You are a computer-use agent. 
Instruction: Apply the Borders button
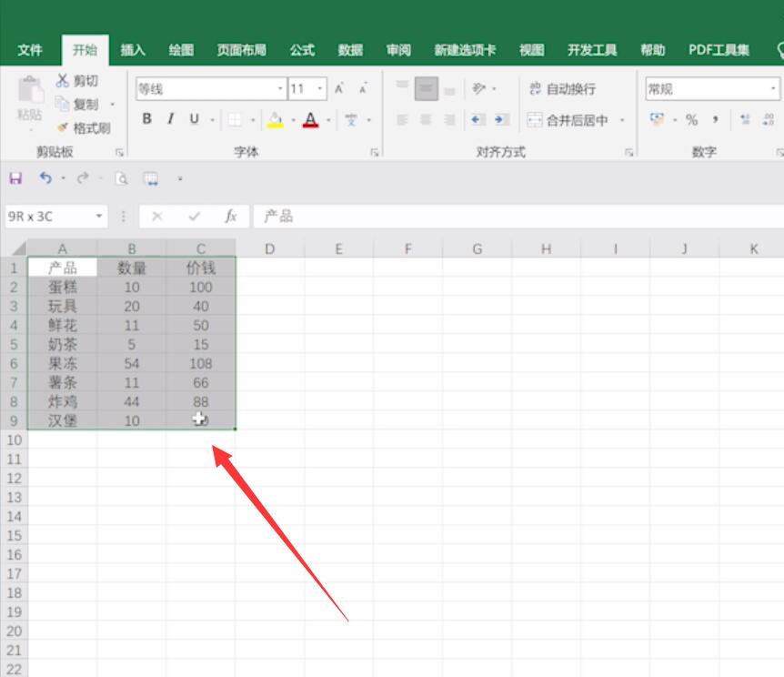tap(235, 119)
